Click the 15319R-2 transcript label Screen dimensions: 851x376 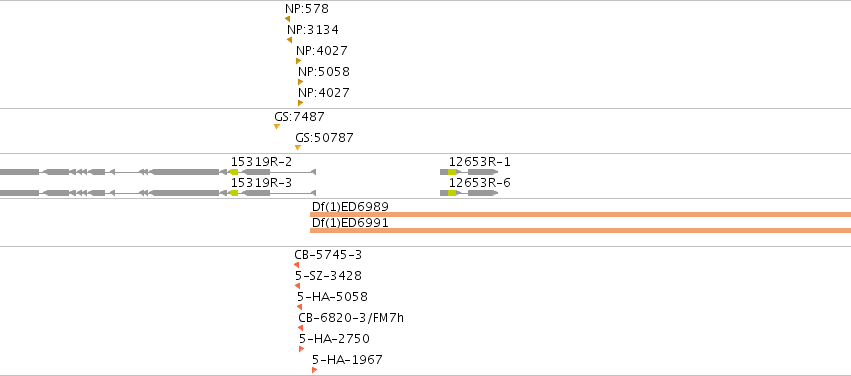(262, 162)
